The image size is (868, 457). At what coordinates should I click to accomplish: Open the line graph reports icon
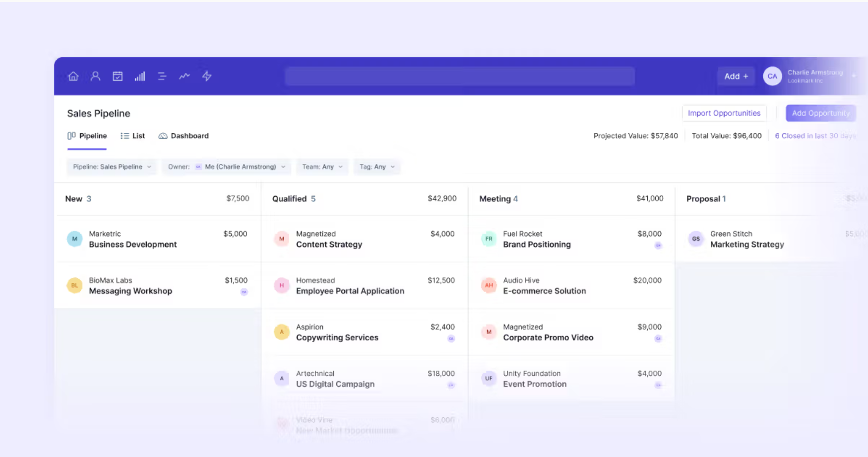pos(185,76)
